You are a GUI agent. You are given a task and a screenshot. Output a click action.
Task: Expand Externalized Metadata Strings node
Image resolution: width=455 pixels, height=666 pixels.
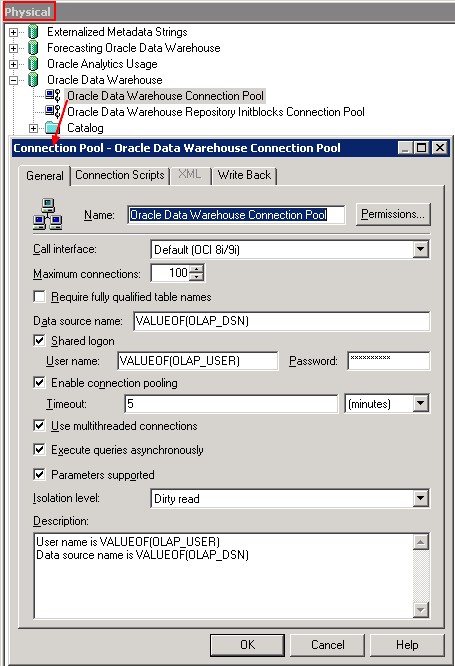coord(14,32)
